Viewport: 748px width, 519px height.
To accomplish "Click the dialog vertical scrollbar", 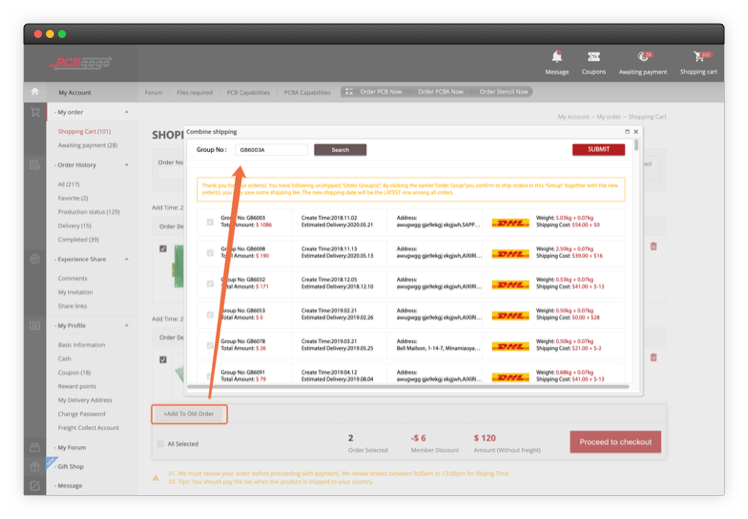I will pos(636,145).
